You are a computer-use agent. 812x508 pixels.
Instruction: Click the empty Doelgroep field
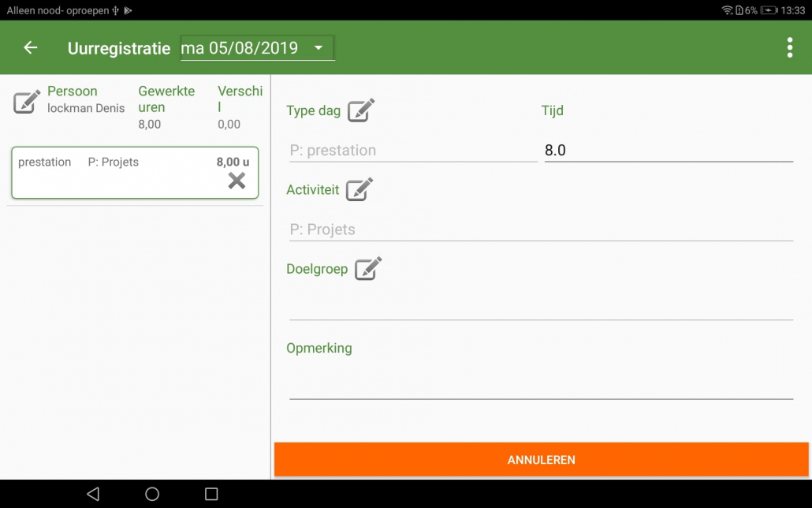click(541, 308)
